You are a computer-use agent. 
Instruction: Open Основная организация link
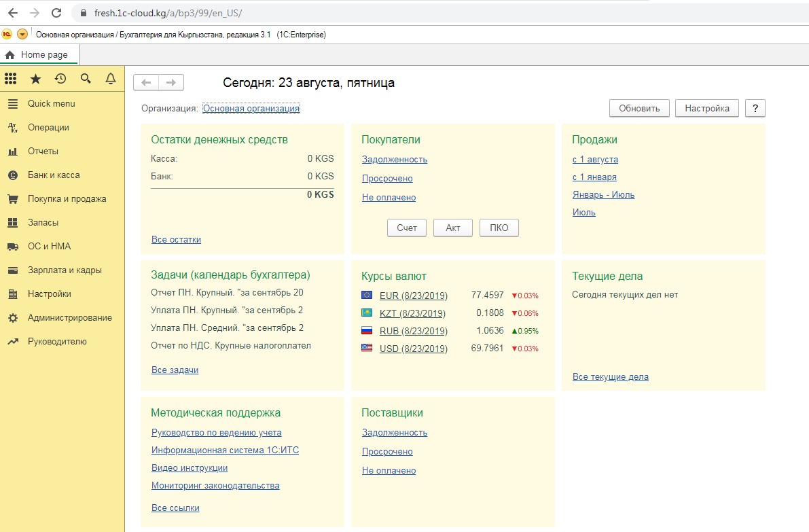click(x=251, y=109)
